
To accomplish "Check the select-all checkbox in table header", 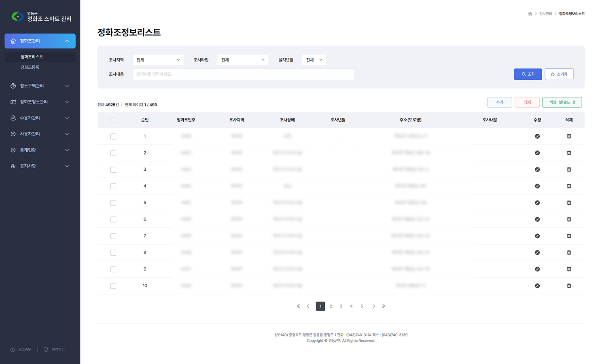I will coord(113,120).
